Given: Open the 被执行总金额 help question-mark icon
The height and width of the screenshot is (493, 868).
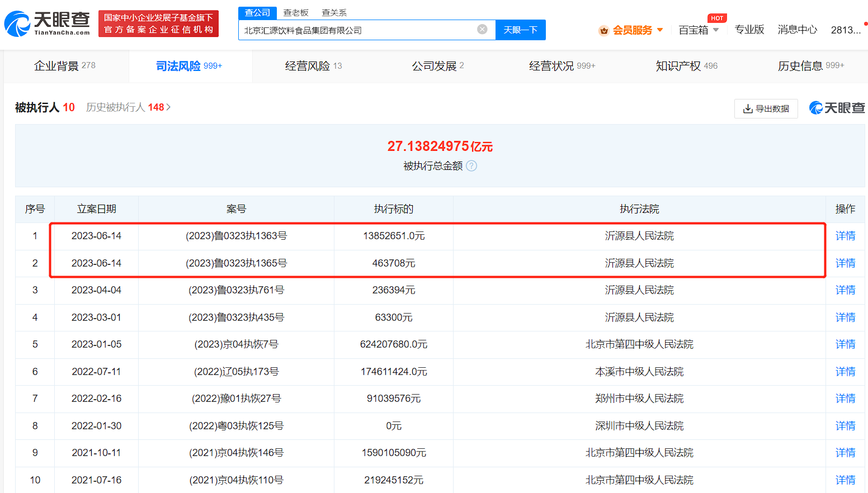Looking at the screenshot, I should pos(471,165).
